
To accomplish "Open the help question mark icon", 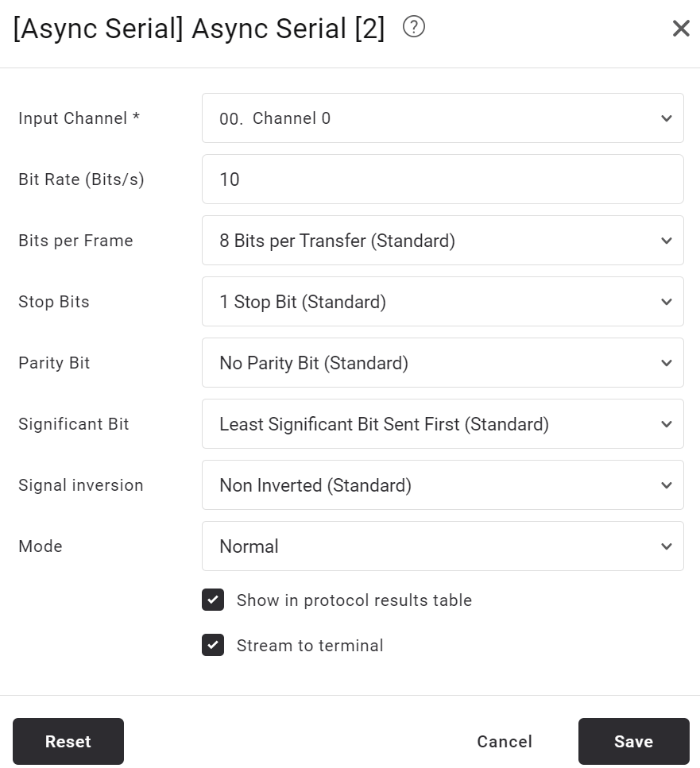I will tap(413, 27).
